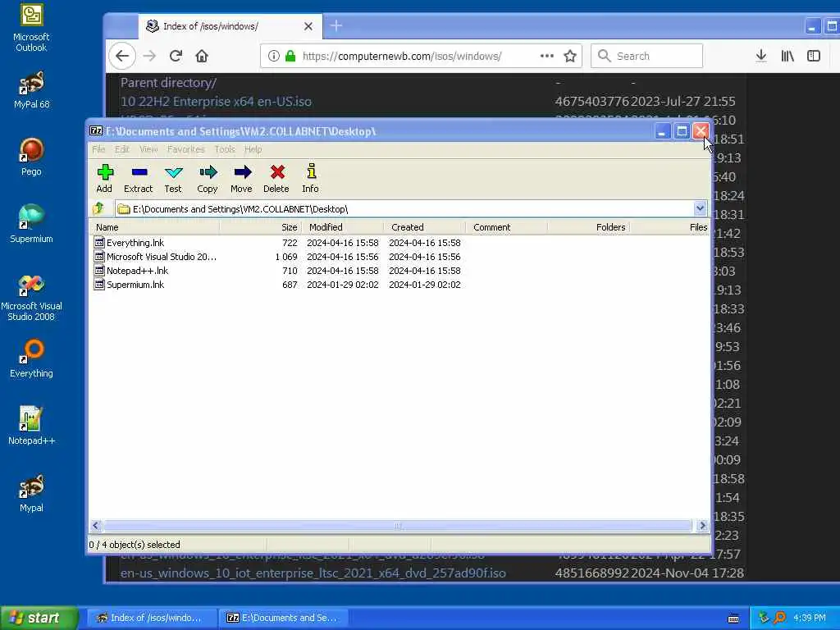Open the browser Downloads icon
This screenshot has width=840, height=630.
(760, 56)
